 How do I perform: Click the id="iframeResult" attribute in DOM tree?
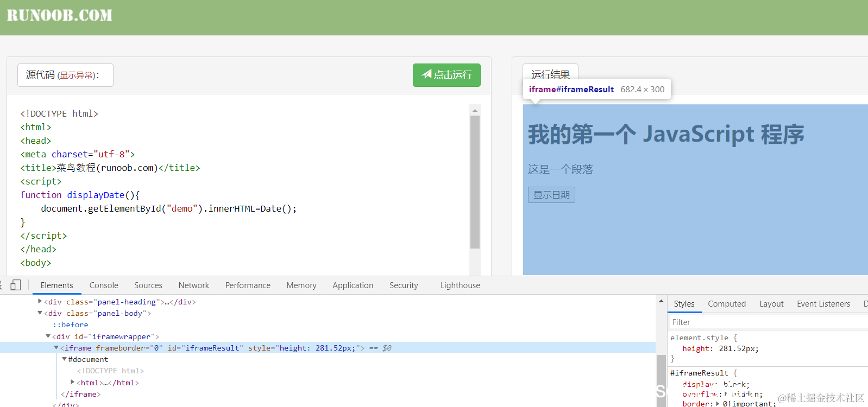[x=205, y=348]
